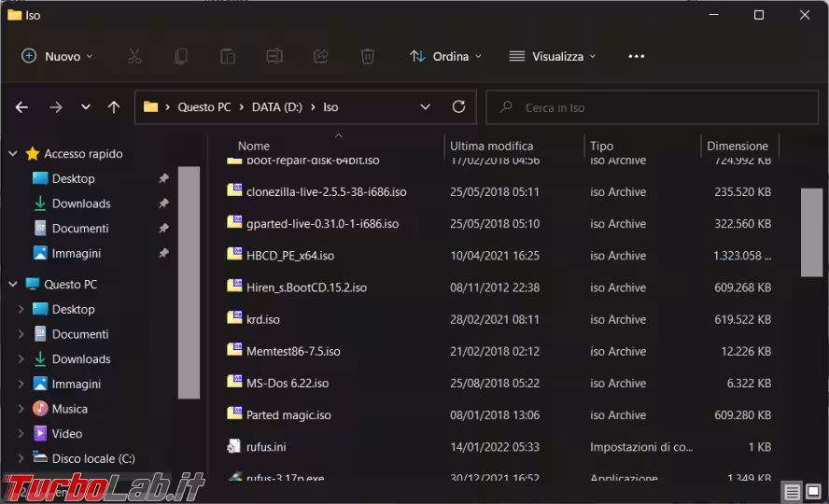Select the HBCD_PE_x64.iso file
This screenshot has height=504, width=829.
(290, 256)
